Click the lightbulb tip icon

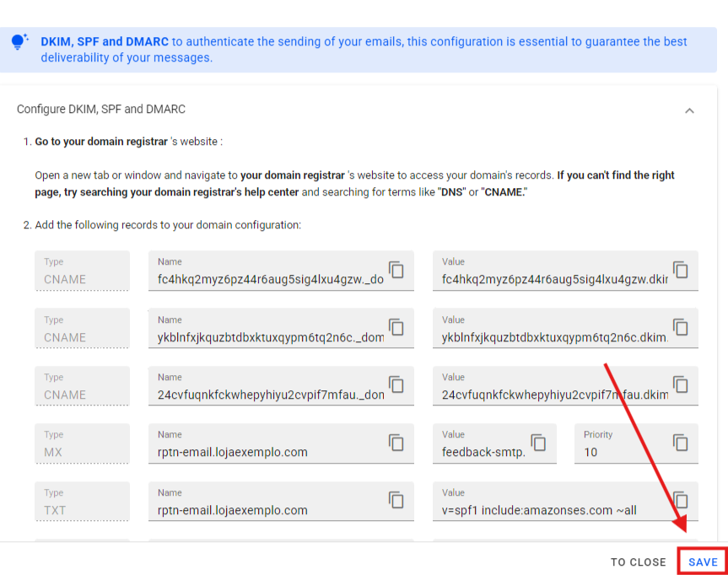(20, 42)
